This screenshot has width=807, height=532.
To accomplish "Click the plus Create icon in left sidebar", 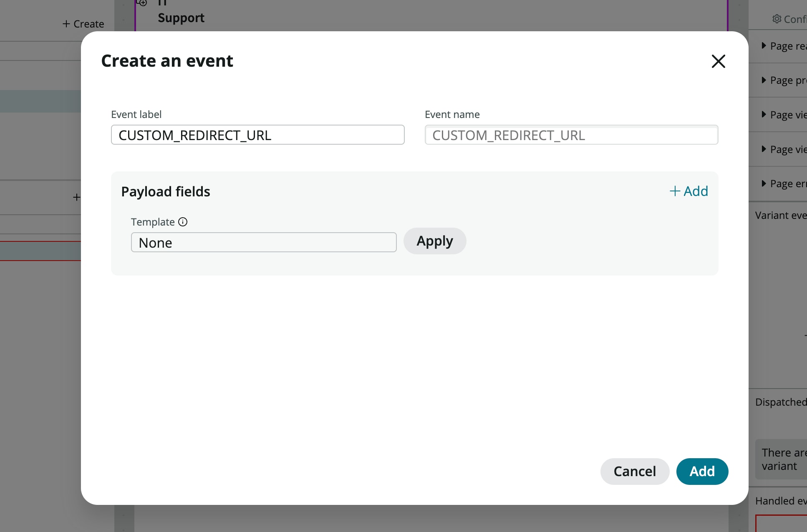I will click(x=67, y=24).
